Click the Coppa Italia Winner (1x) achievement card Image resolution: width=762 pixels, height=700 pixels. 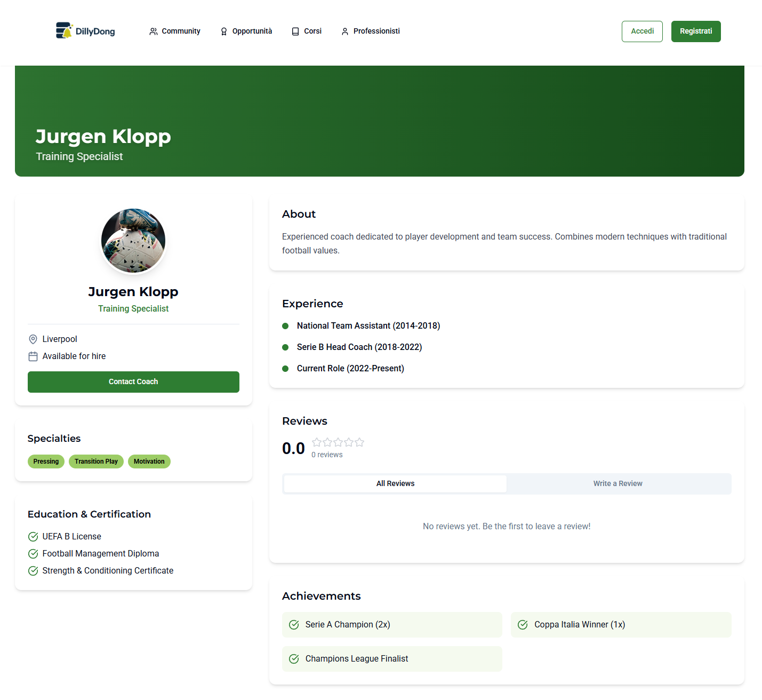pos(621,625)
